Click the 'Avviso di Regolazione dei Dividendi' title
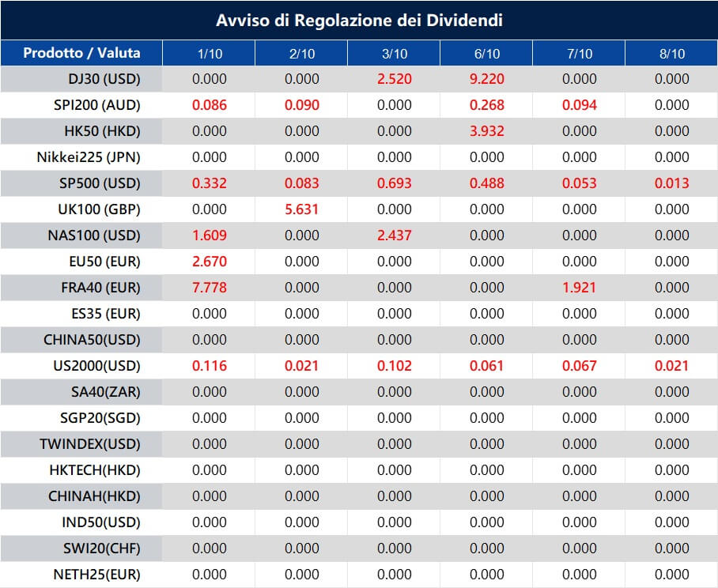Viewport: 718px width, 588px height. [359, 20]
